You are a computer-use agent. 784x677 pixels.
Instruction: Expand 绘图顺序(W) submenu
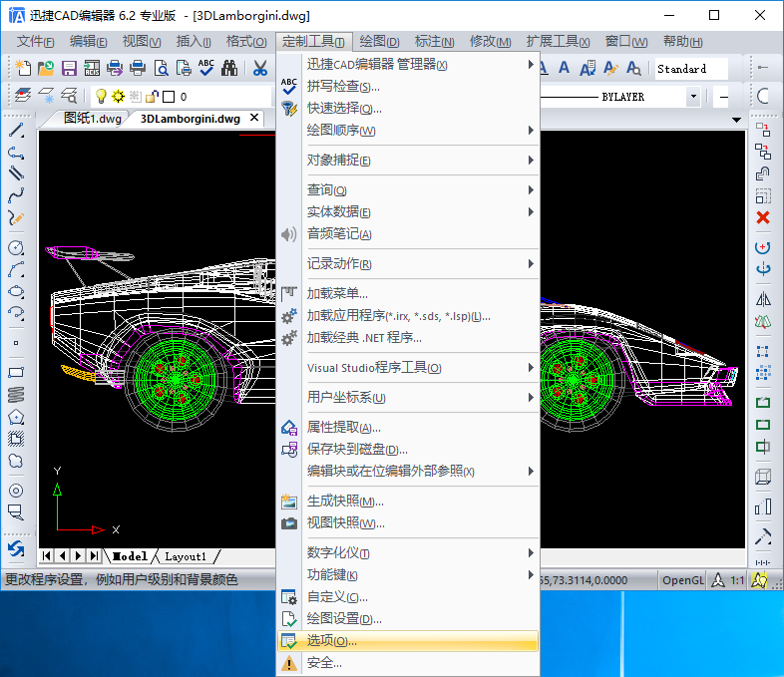[408, 131]
